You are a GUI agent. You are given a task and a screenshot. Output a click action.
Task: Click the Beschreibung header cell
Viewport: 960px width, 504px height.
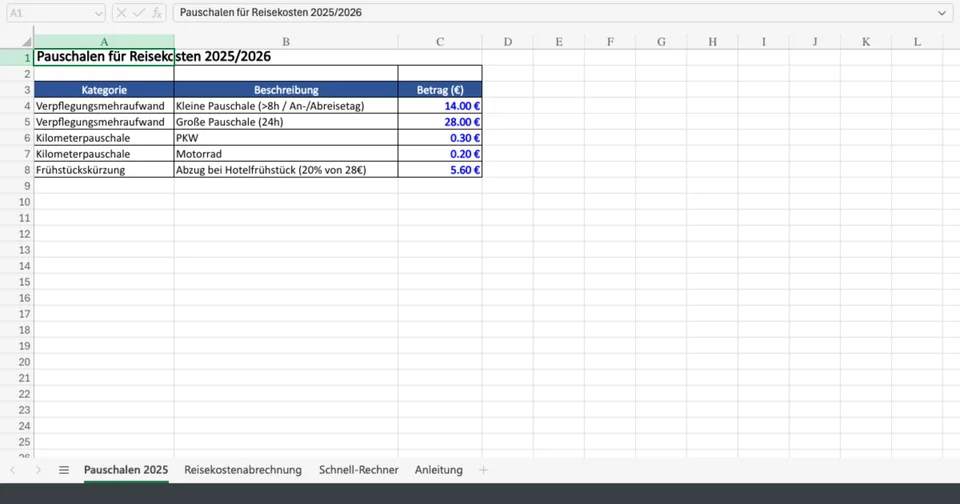(x=286, y=90)
